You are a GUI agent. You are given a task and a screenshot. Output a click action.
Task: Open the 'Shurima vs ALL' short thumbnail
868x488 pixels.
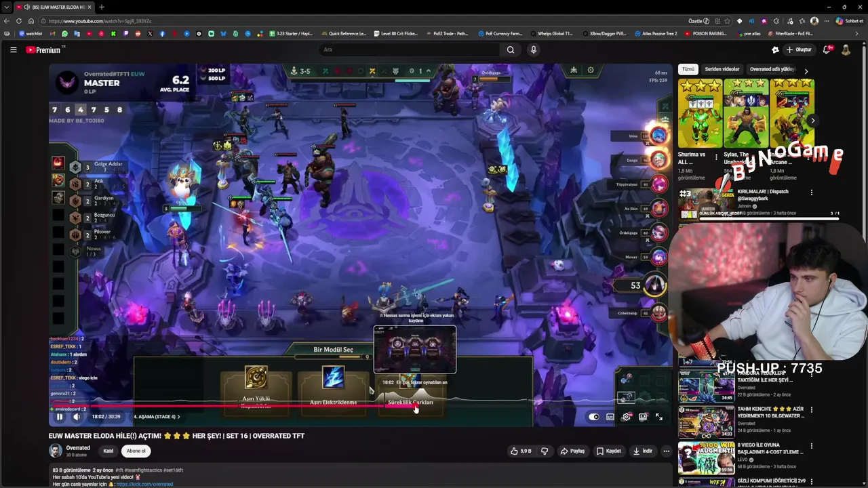tap(701, 113)
